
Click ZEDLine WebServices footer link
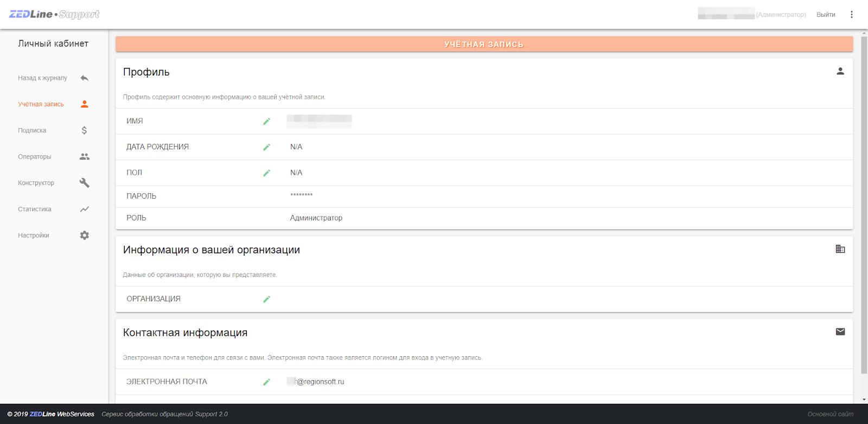click(62, 414)
